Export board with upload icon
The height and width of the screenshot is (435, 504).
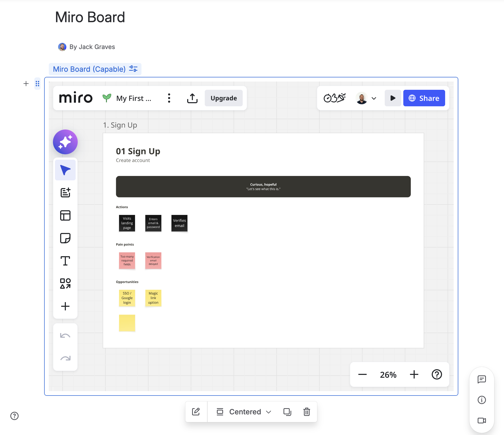tap(192, 98)
